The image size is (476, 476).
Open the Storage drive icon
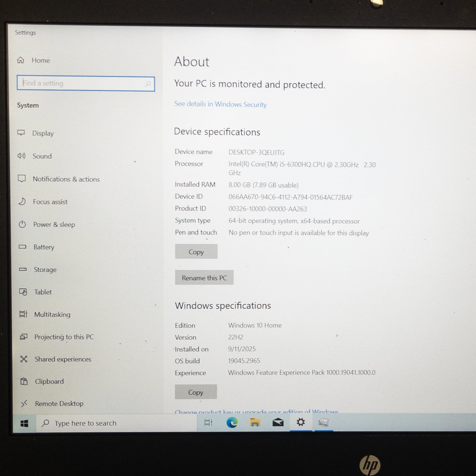click(x=23, y=269)
